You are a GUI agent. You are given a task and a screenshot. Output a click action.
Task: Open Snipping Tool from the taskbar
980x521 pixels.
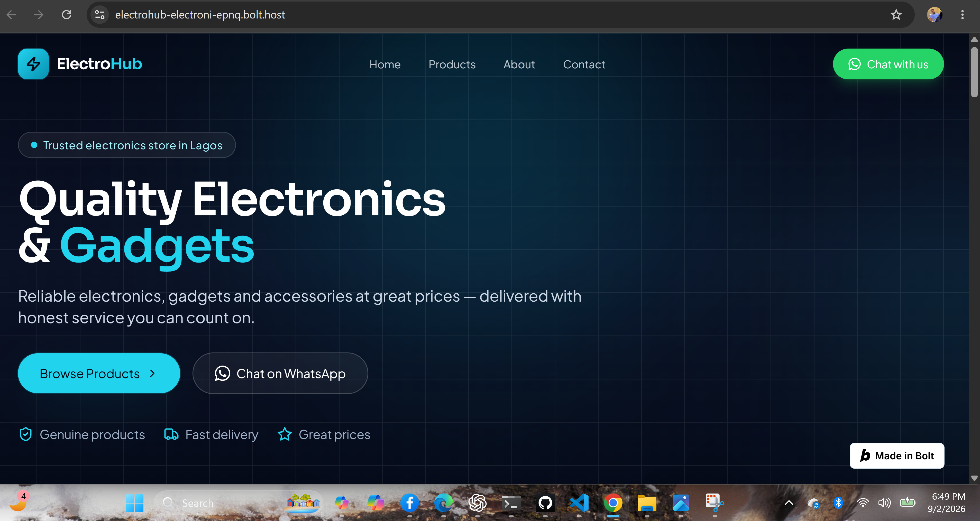[715, 503]
